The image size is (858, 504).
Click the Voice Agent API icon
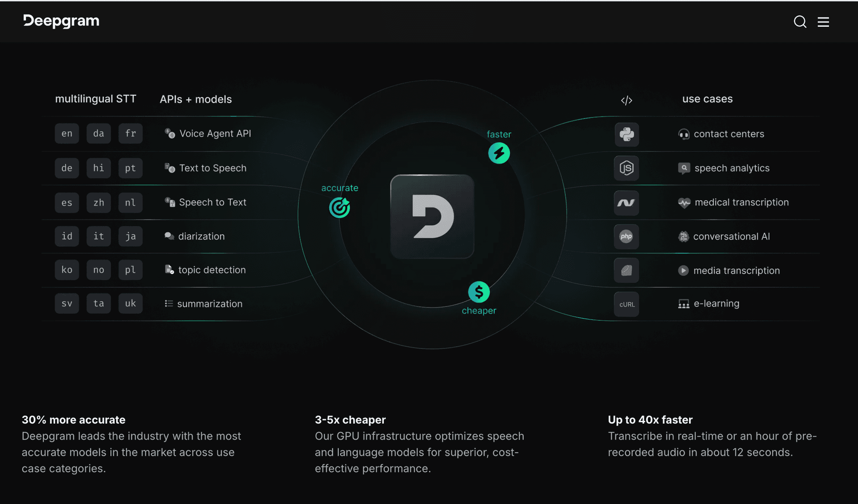point(170,133)
